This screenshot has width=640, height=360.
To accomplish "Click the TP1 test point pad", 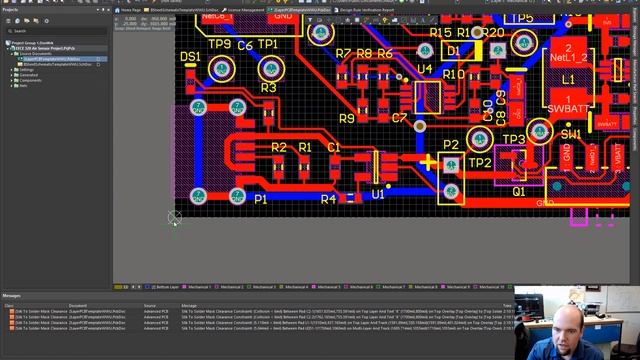I will (x=271, y=69).
